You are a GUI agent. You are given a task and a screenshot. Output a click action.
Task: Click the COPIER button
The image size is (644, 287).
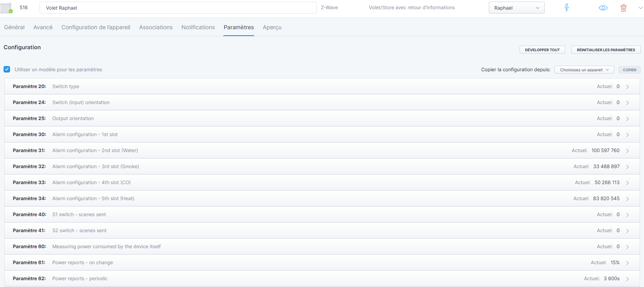tap(629, 70)
